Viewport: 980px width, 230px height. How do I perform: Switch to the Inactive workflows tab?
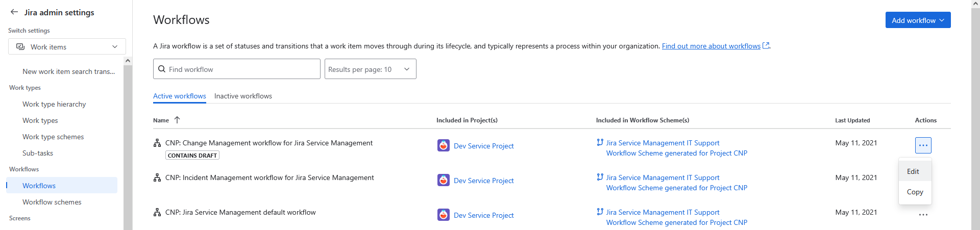pyautogui.click(x=243, y=96)
